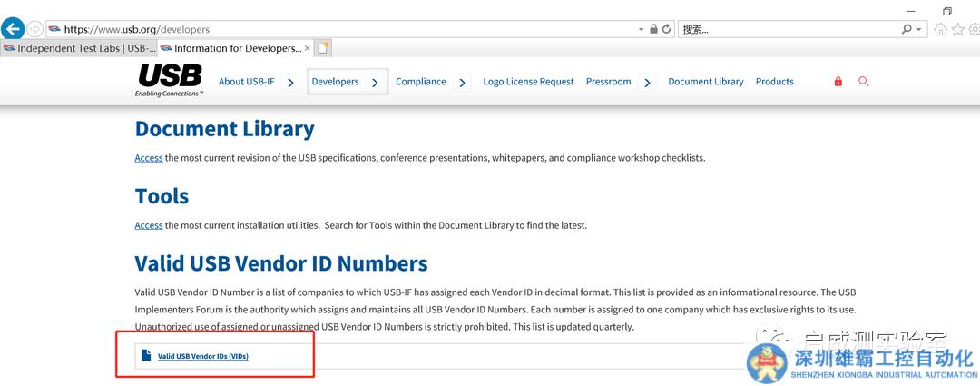The height and width of the screenshot is (386, 980).
Task: Refresh the page with the reload icon
Action: click(667, 29)
